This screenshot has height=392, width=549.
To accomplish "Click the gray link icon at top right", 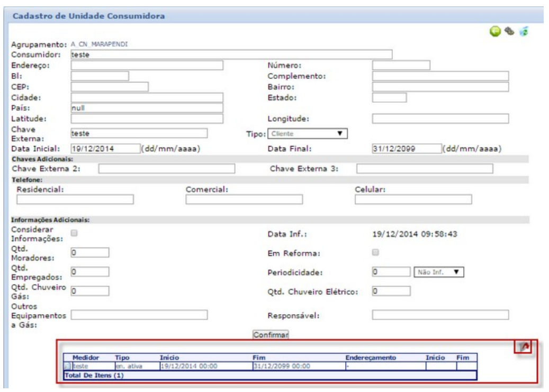I will tap(510, 32).
